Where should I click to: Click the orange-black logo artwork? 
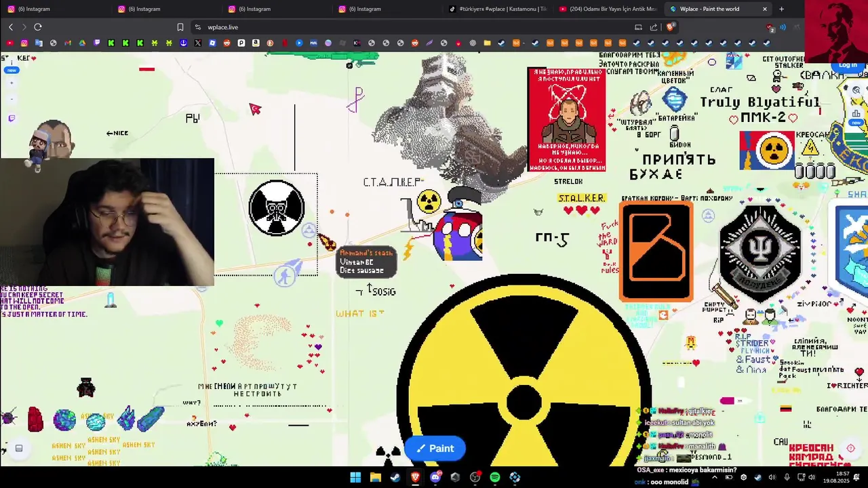click(656, 251)
